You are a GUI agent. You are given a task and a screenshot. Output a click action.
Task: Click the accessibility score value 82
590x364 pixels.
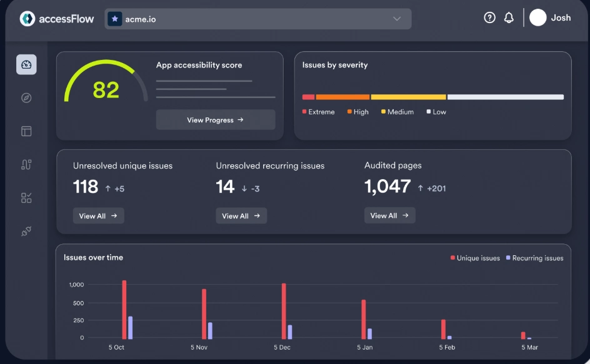[106, 90]
